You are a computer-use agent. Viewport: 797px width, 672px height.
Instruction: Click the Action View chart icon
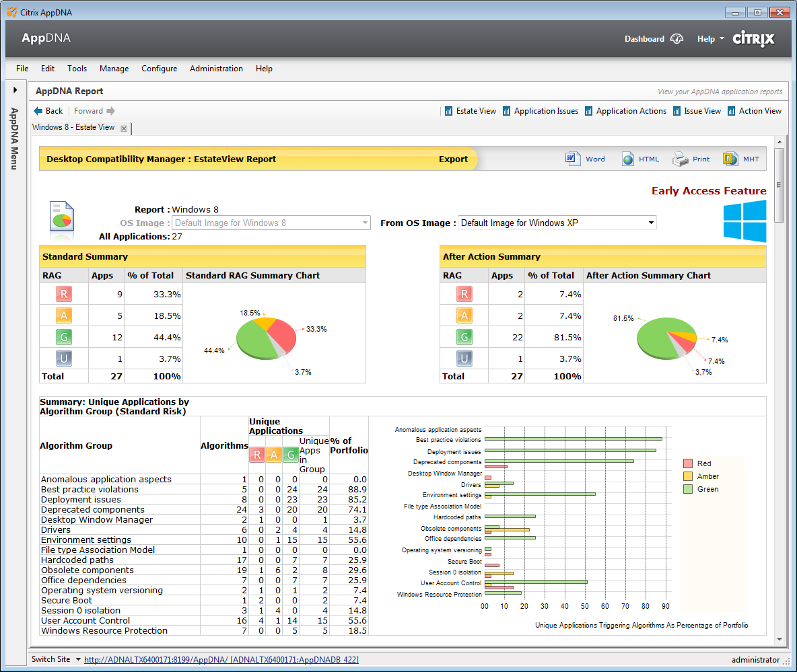coord(731,111)
